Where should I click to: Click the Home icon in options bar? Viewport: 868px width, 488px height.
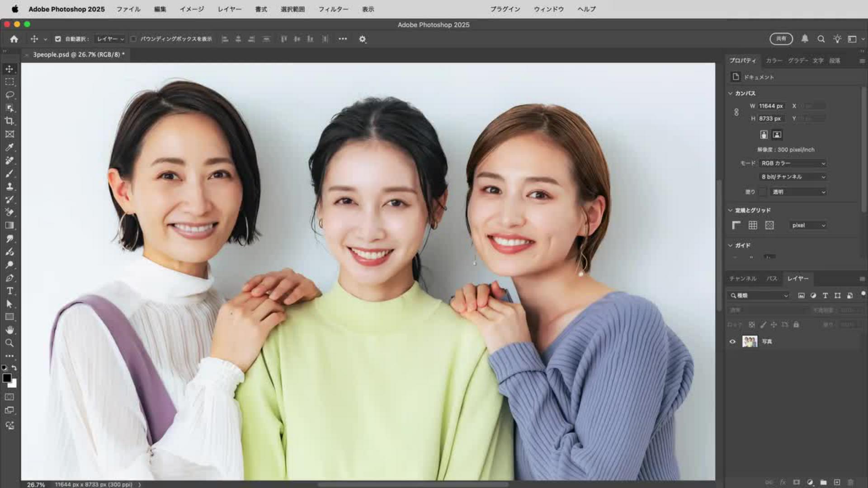pos(14,39)
